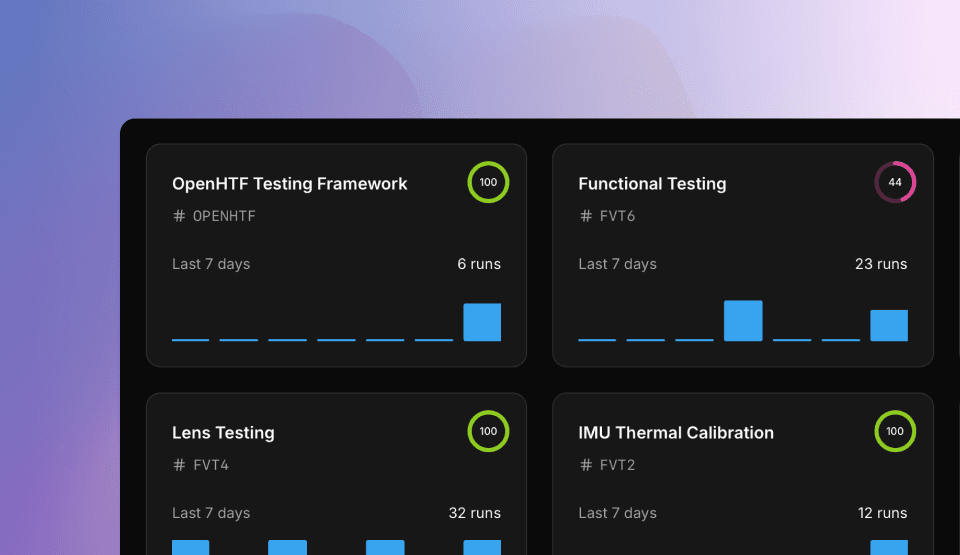Click the IMU Thermal Calibration score ring
The height and width of the screenshot is (555, 960).
click(x=895, y=432)
